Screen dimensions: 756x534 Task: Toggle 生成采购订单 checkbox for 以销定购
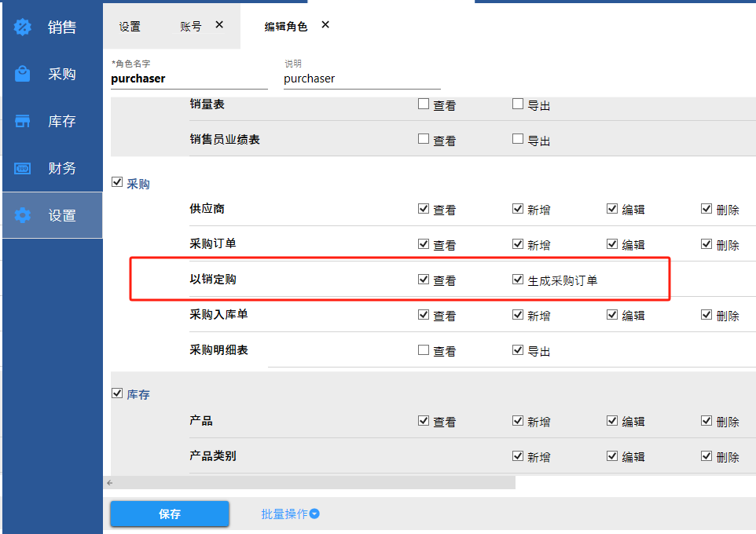(x=517, y=279)
